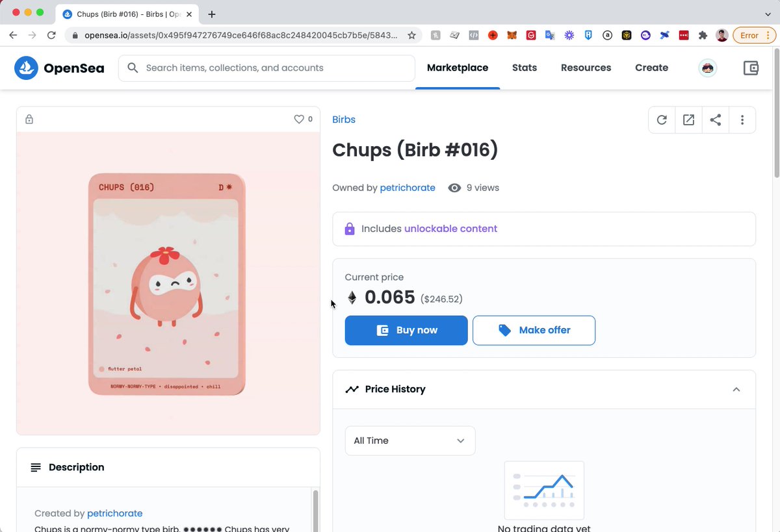Open the three-dot more options menu
This screenshot has width=780, height=532.
click(x=742, y=120)
